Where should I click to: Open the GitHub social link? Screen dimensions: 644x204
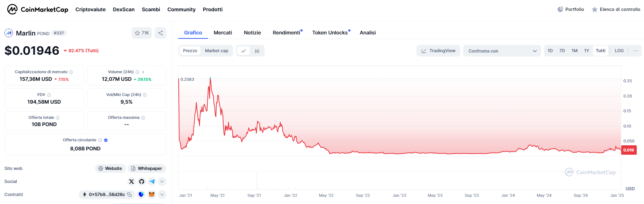[142, 182]
